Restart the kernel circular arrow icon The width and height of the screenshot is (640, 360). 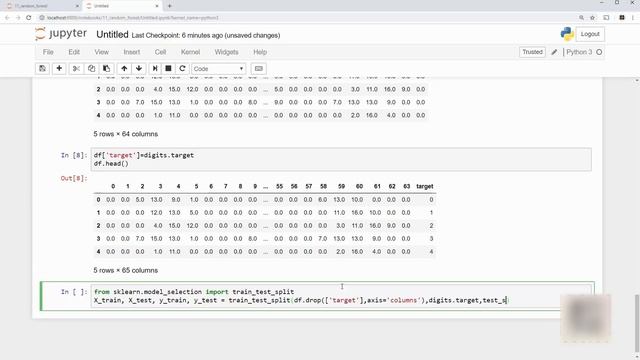point(182,69)
